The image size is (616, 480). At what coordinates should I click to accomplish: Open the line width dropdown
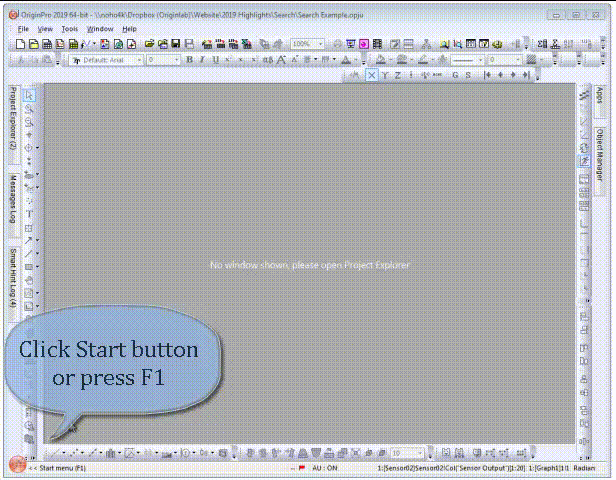pos(518,60)
